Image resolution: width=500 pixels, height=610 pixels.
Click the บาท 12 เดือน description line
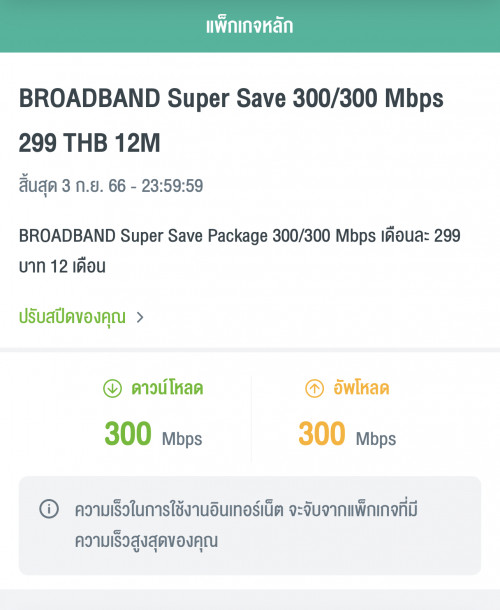[x=62, y=266]
